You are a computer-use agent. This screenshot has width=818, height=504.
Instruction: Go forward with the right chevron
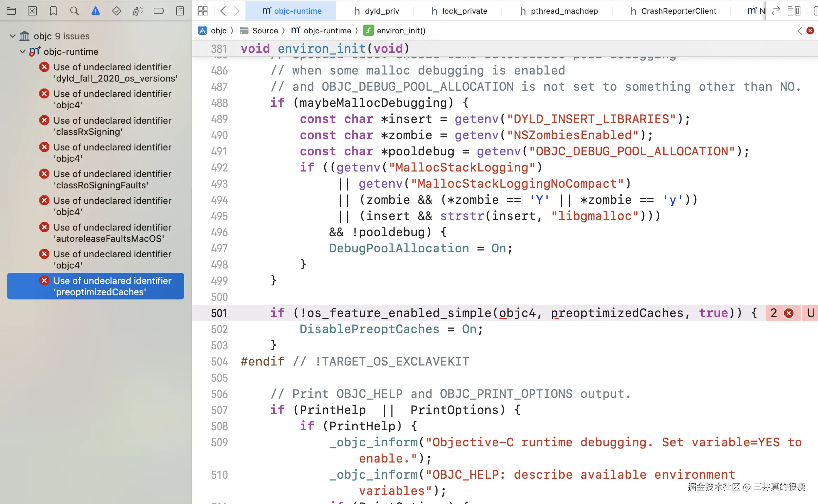(237, 11)
